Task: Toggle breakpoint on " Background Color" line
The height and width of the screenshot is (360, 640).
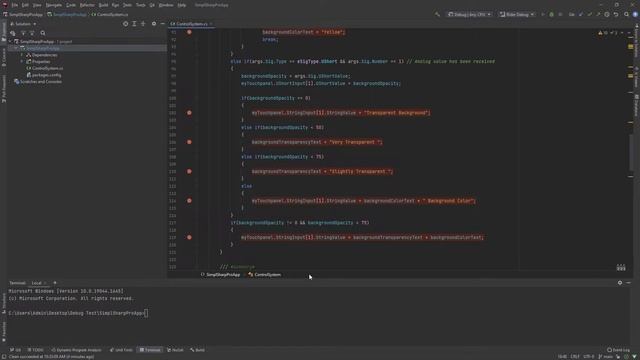Action: [189, 201]
